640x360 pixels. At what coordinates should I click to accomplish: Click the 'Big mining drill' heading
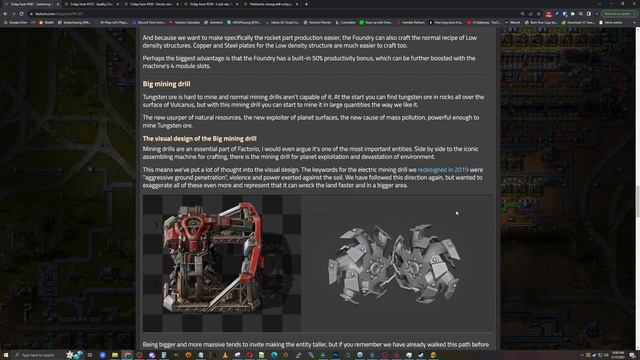click(x=167, y=84)
